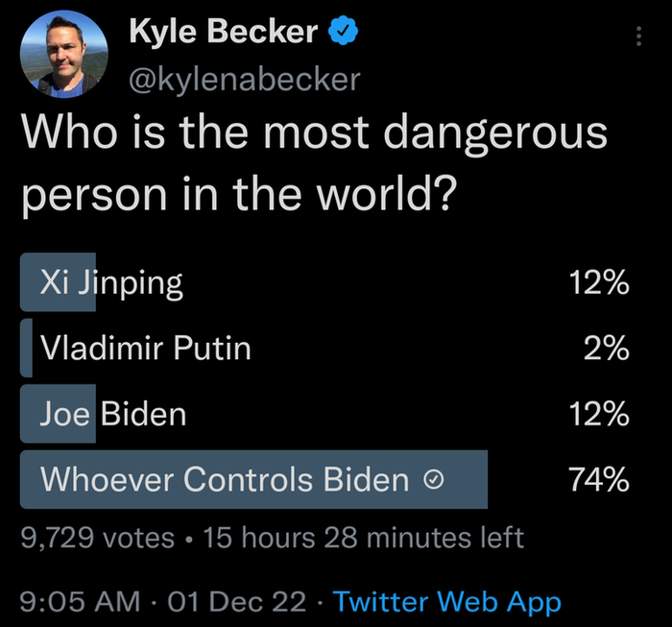Screen dimensions: 672x627
Task: Click the 74% poll result
Action: [598, 479]
